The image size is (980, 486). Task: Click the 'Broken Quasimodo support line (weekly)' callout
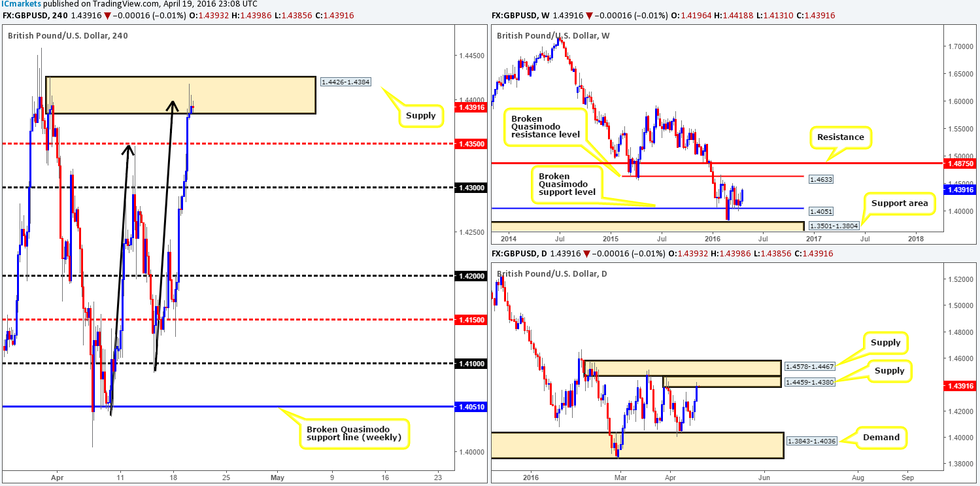pyautogui.click(x=354, y=434)
